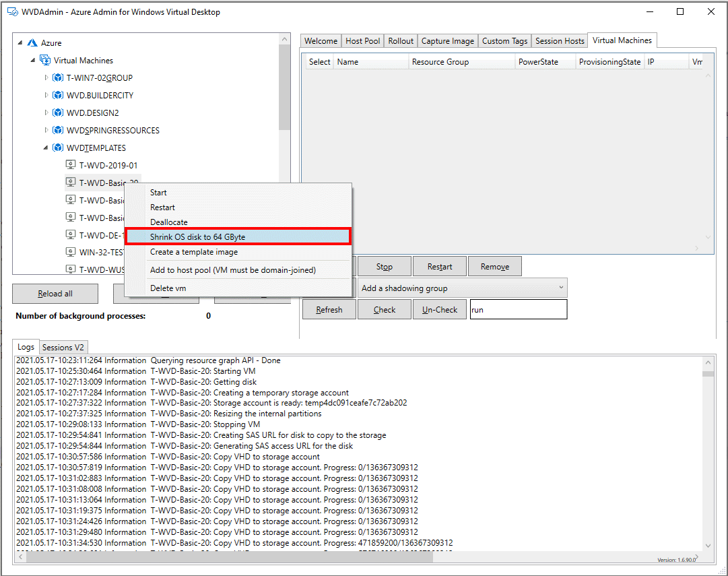The image size is (728, 576).
Task: Click the Azure logo icon in tree
Action: pos(32,42)
